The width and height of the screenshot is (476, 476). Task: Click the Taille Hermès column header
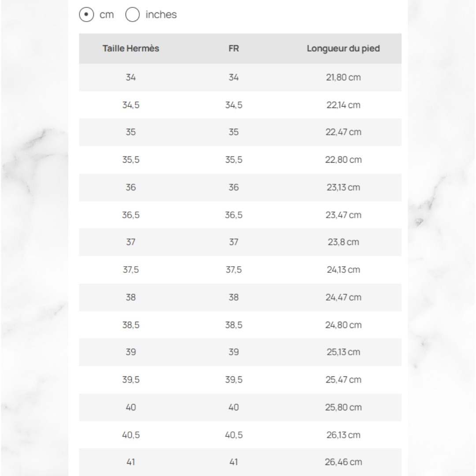131,48
